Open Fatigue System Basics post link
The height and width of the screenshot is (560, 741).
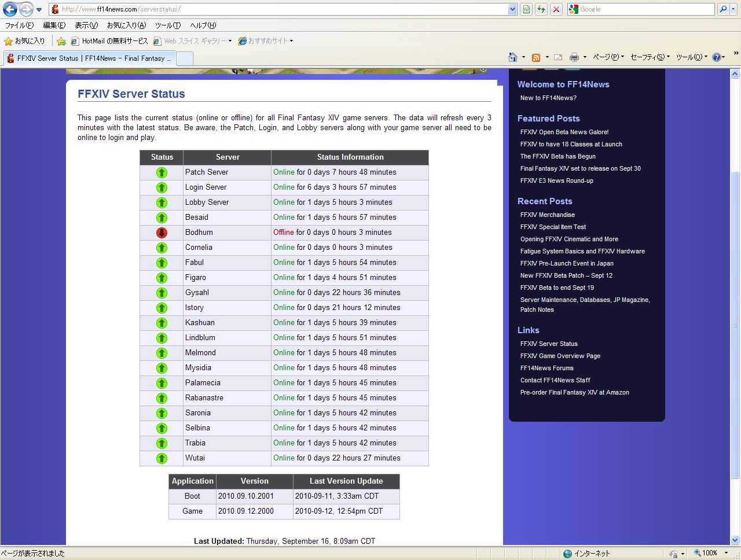point(582,251)
